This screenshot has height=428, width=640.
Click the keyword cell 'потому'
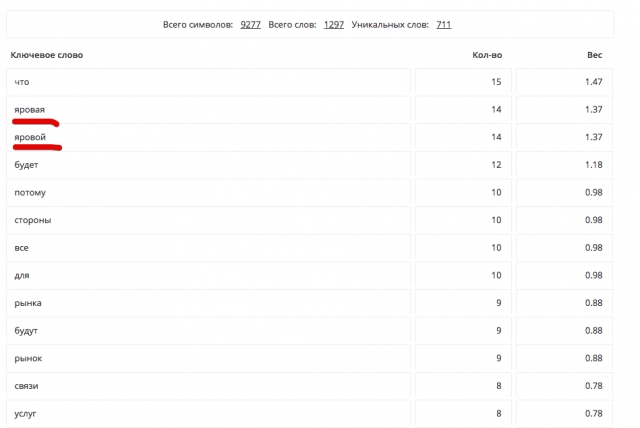(208, 193)
